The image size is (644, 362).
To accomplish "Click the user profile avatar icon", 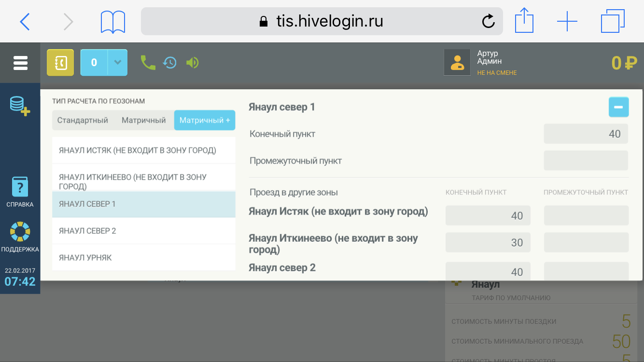I will [x=457, y=63].
